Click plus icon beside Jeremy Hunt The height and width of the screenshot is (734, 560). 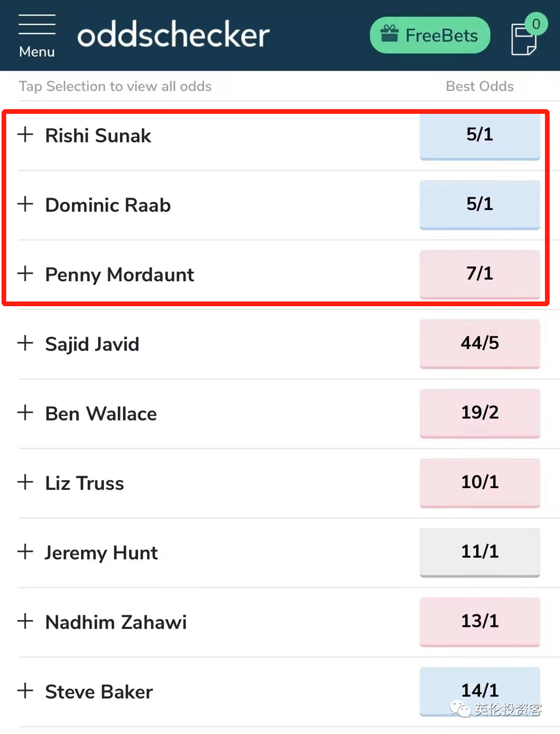pyautogui.click(x=25, y=552)
